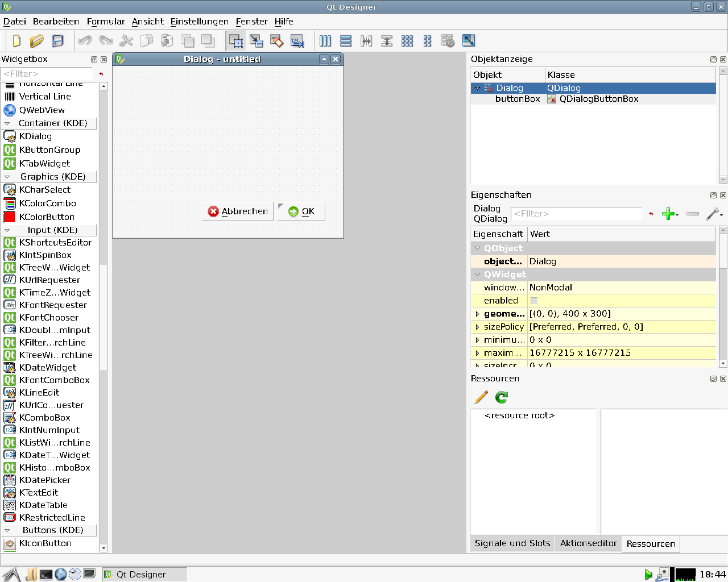Switch to Edit Signals/Slots mode tool
Image resolution: width=728 pixels, height=582 pixels.
pos(257,41)
